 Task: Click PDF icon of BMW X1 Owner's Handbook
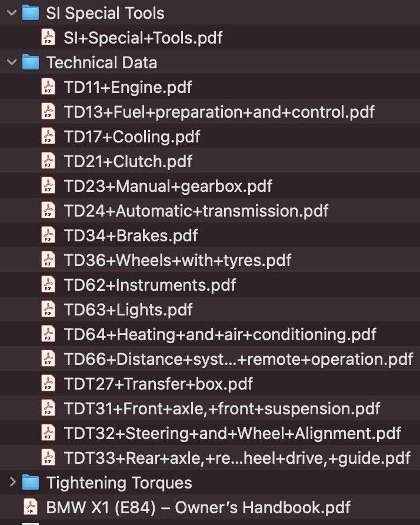[x=31, y=507]
